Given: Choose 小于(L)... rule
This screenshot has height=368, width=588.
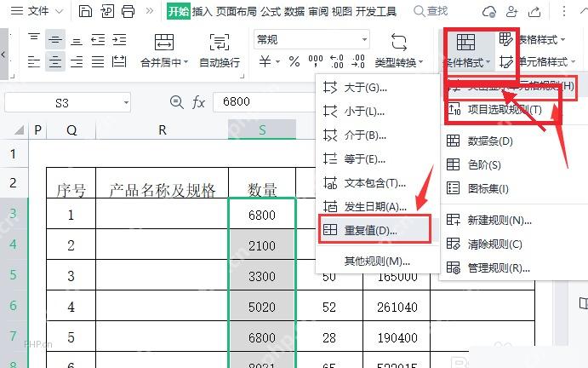Looking at the screenshot, I should (x=377, y=111).
